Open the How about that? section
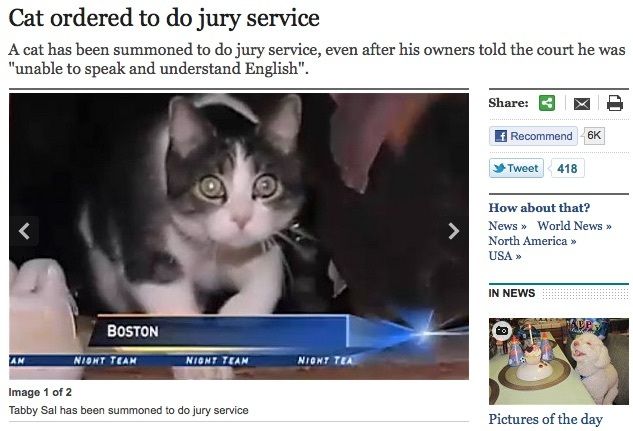This screenshot has height=431, width=633. (539, 207)
